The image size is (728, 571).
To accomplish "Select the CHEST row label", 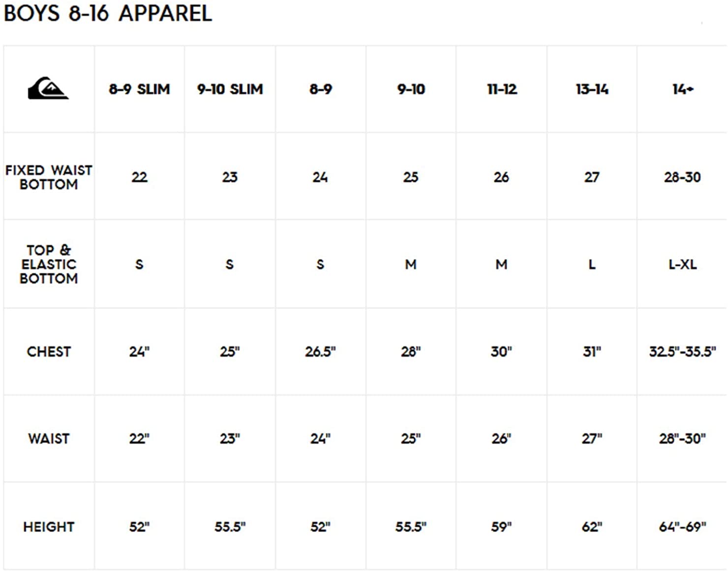I will tap(49, 351).
